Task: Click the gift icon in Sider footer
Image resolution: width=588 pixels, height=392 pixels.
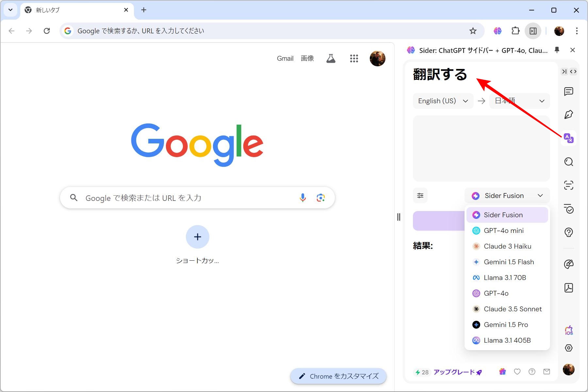Action: (502, 371)
